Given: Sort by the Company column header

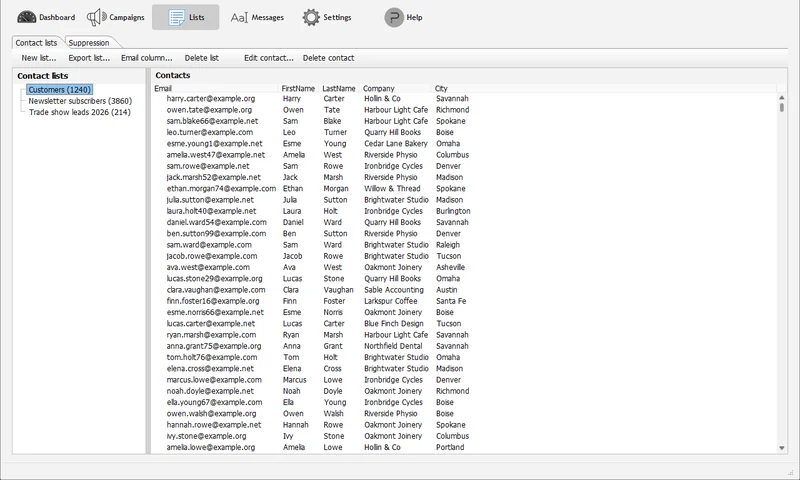Looking at the screenshot, I should (396, 88).
